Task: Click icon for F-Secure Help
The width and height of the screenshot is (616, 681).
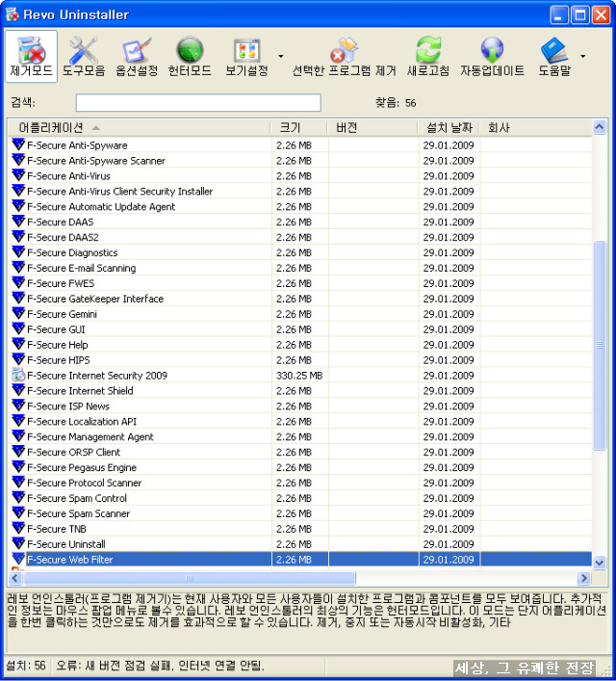Action: coord(18,344)
